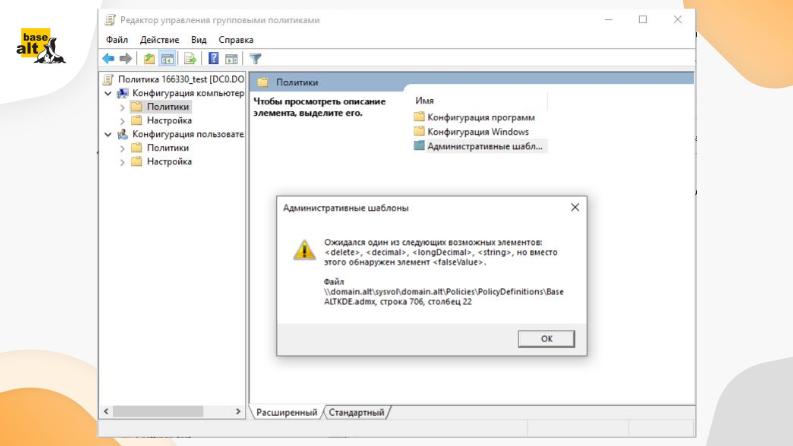Viewport: 793px width, 446px height.
Task: Collapse the Конфигурация компьютера tree node
Action: (x=109, y=93)
